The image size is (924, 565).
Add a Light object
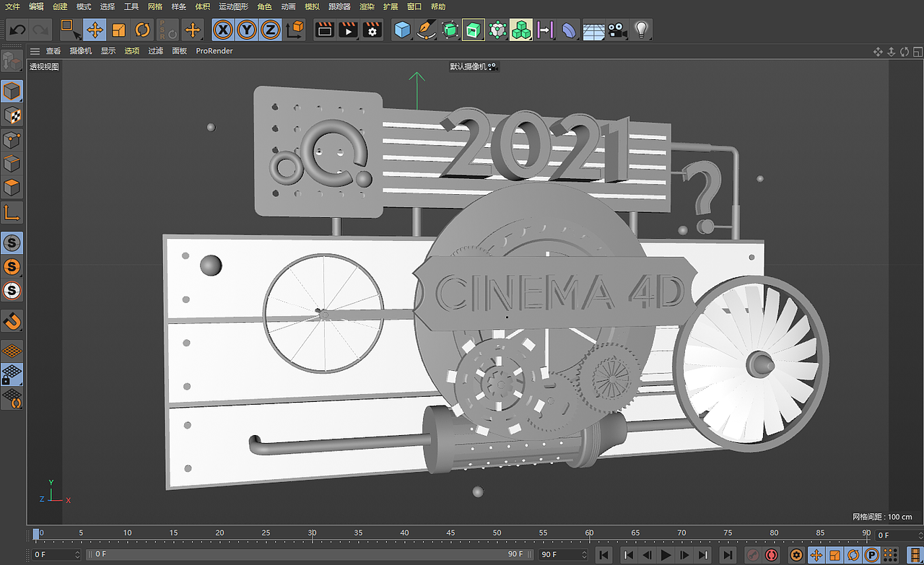point(640,30)
